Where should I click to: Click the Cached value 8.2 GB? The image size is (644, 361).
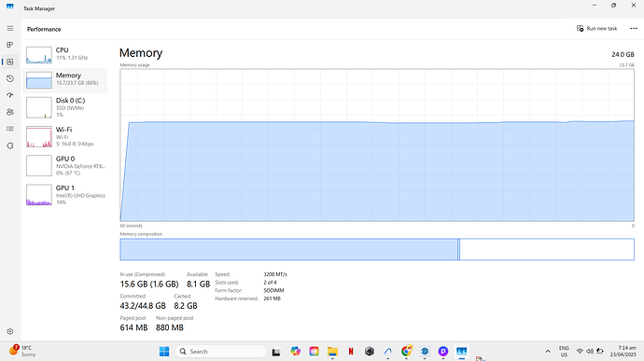coord(186,306)
